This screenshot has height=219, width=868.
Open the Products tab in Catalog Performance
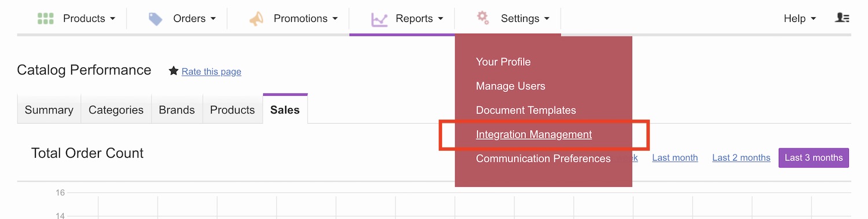(x=233, y=110)
